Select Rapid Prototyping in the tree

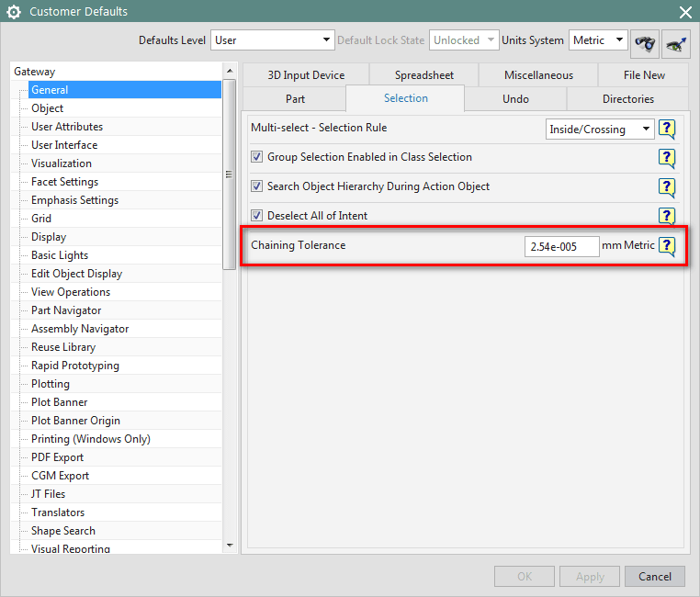(x=75, y=366)
